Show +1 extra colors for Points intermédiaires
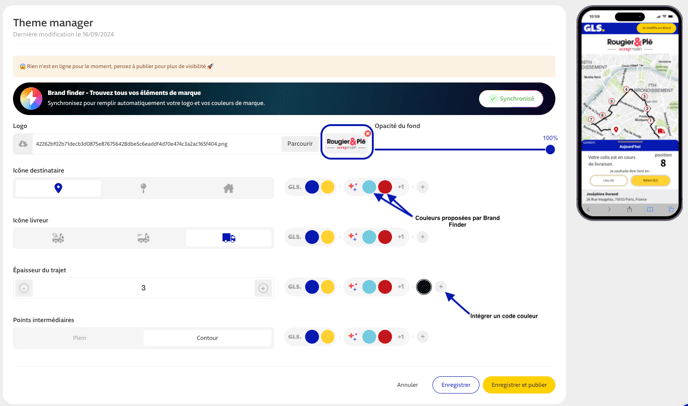Screen dimensions: 688x406 click(401, 337)
